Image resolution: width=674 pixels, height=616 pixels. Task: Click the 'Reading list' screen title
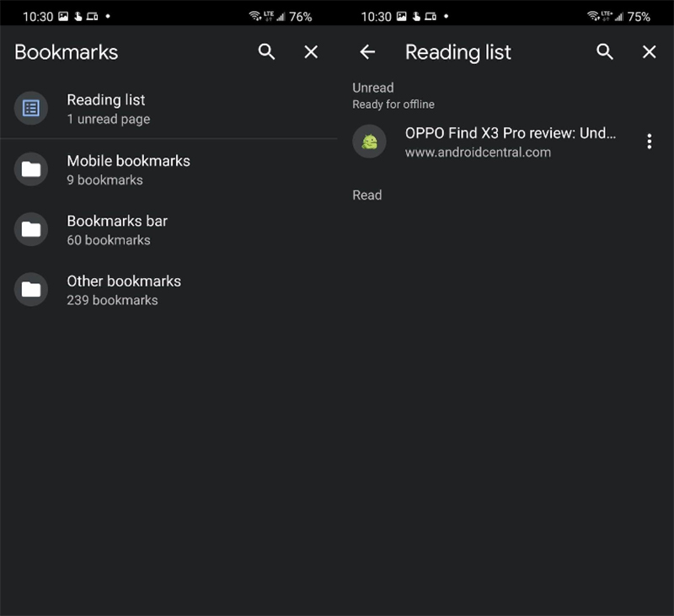pos(458,52)
